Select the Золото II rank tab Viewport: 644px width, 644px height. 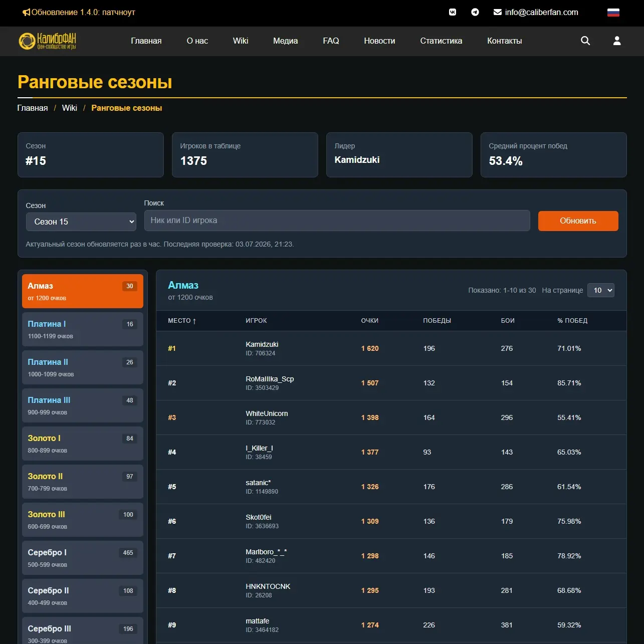coord(83,482)
